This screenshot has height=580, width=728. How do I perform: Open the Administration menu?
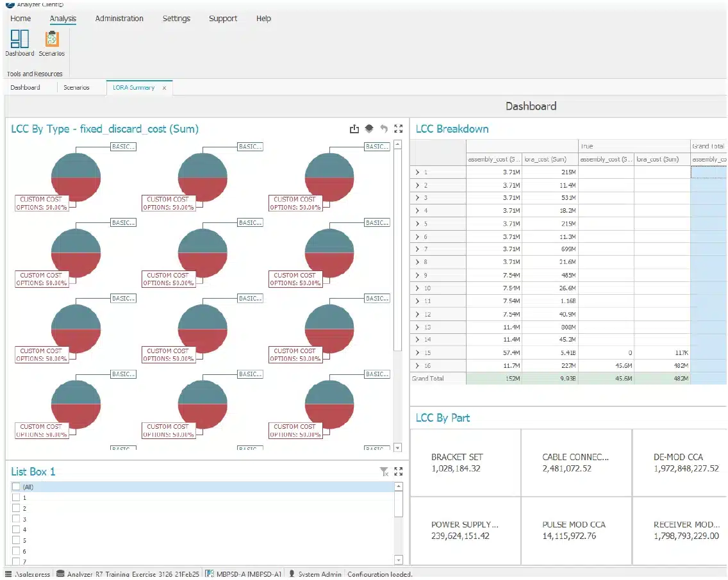[119, 19]
